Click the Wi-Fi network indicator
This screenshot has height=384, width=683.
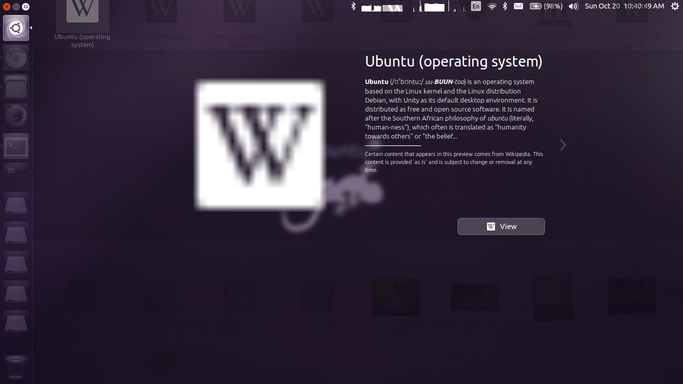pos(492,6)
